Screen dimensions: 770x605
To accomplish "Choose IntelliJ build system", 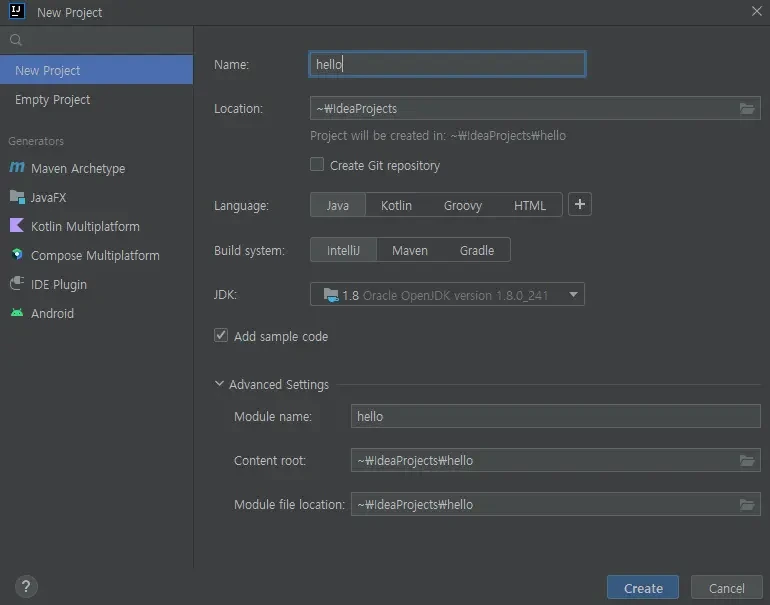I will (x=343, y=250).
